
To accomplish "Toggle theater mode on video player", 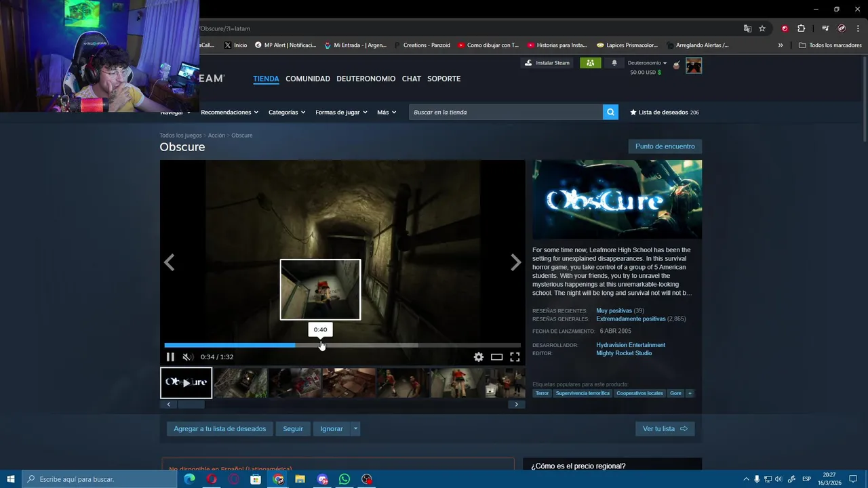I will tap(497, 357).
